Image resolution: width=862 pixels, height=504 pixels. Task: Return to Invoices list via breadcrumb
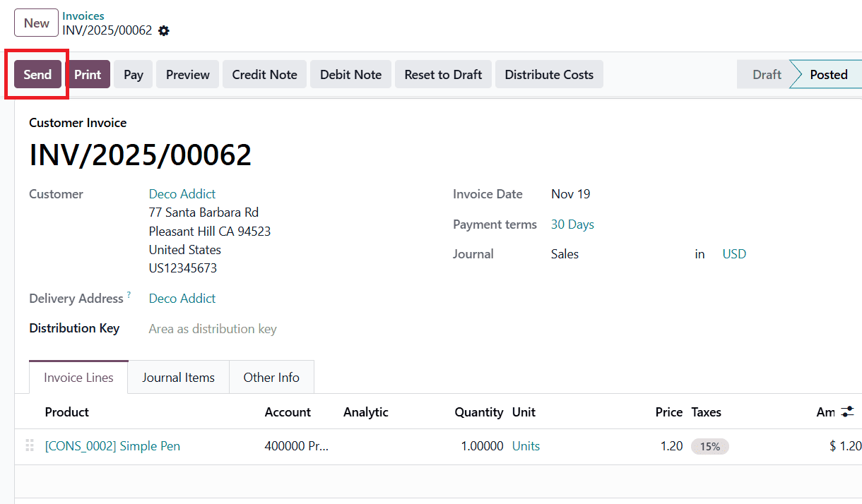pyautogui.click(x=83, y=15)
